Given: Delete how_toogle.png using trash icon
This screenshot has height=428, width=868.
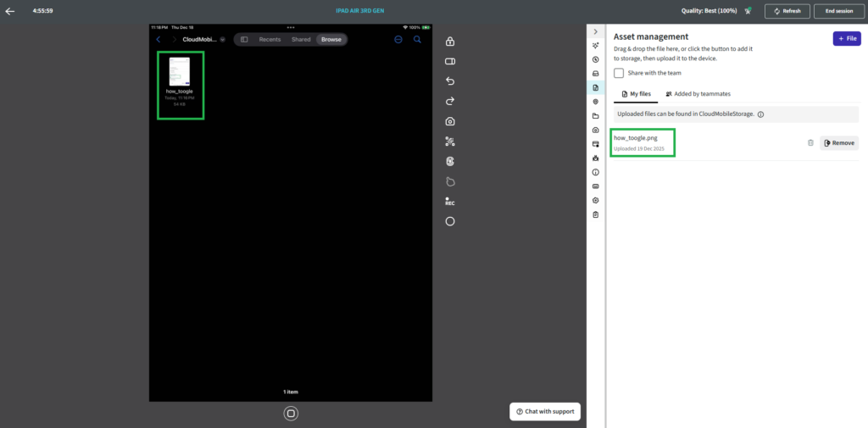Looking at the screenshot, I should 810,143.
